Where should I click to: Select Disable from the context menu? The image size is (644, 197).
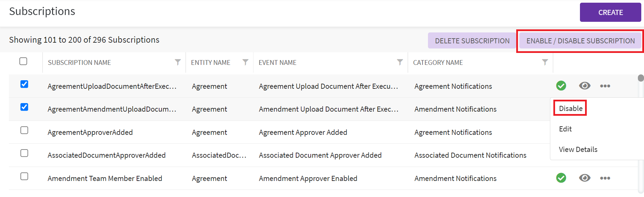(x=570, y=109)
